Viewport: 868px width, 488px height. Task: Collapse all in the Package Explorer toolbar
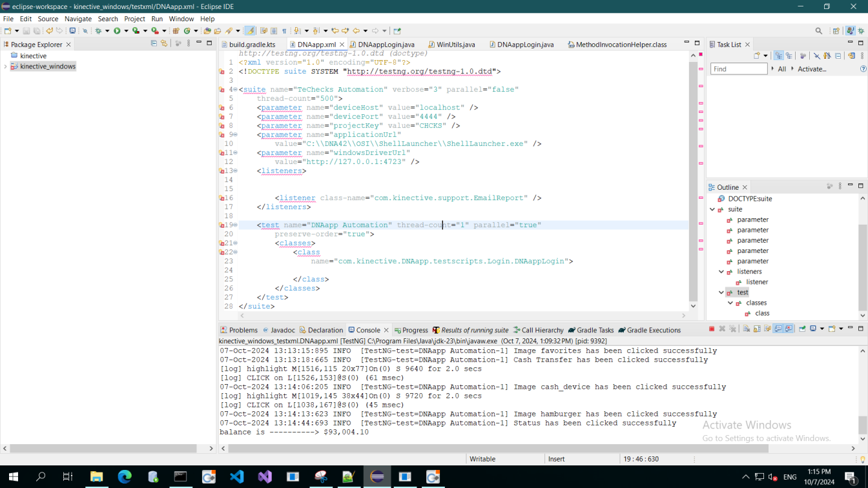click(x=154, y=43)
